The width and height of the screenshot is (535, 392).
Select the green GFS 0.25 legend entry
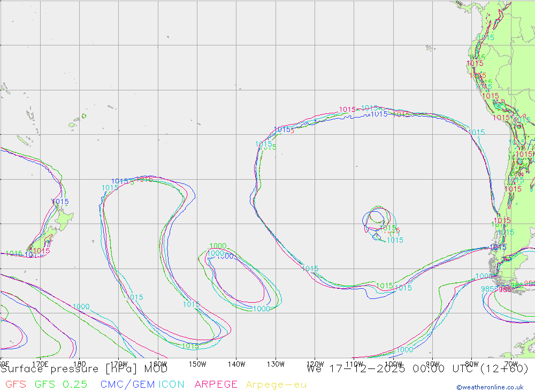pos(61,384)
